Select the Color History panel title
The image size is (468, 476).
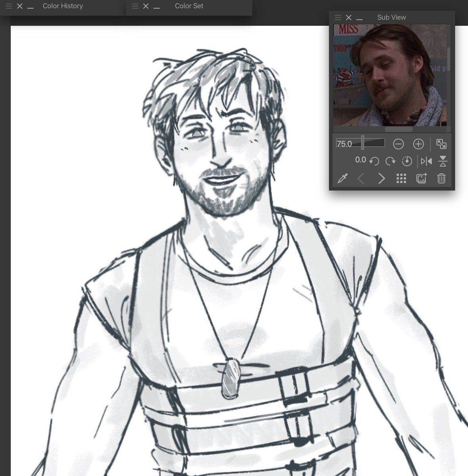(x=63, y=6)
